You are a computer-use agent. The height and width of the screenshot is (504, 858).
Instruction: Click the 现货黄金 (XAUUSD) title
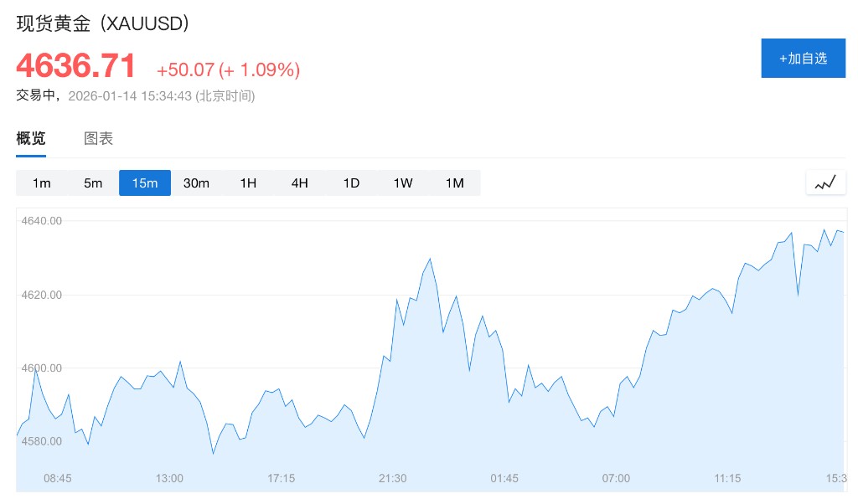103,23
